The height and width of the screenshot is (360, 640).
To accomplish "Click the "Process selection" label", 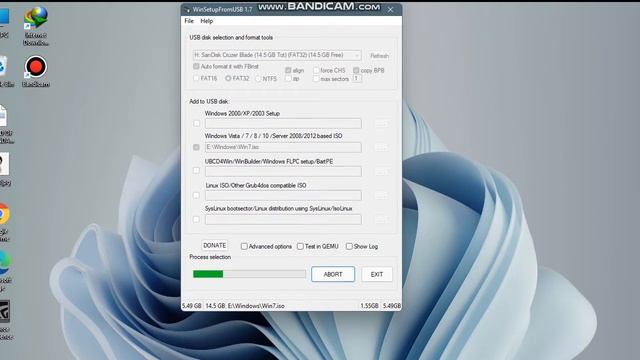I will pos(210,257).
